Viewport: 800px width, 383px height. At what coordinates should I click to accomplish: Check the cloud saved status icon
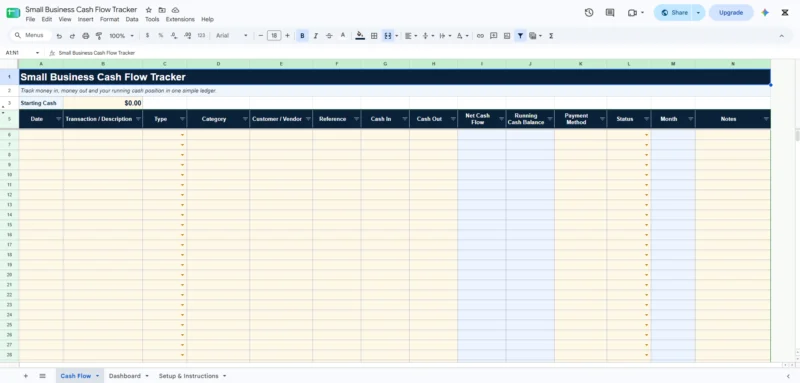tap(175, 10)
